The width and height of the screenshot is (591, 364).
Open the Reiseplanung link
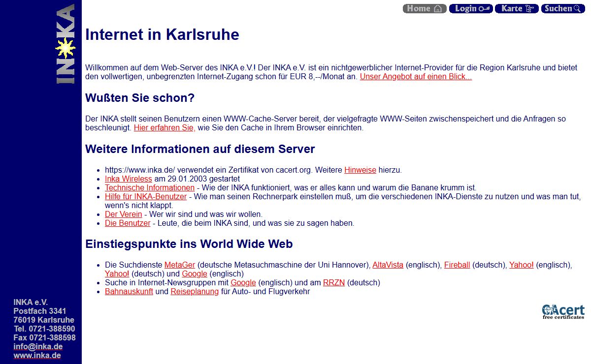pos(195,292)
